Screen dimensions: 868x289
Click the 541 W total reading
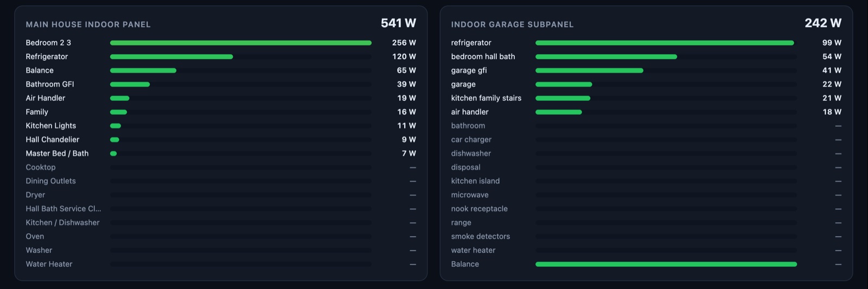pos(398,23)
